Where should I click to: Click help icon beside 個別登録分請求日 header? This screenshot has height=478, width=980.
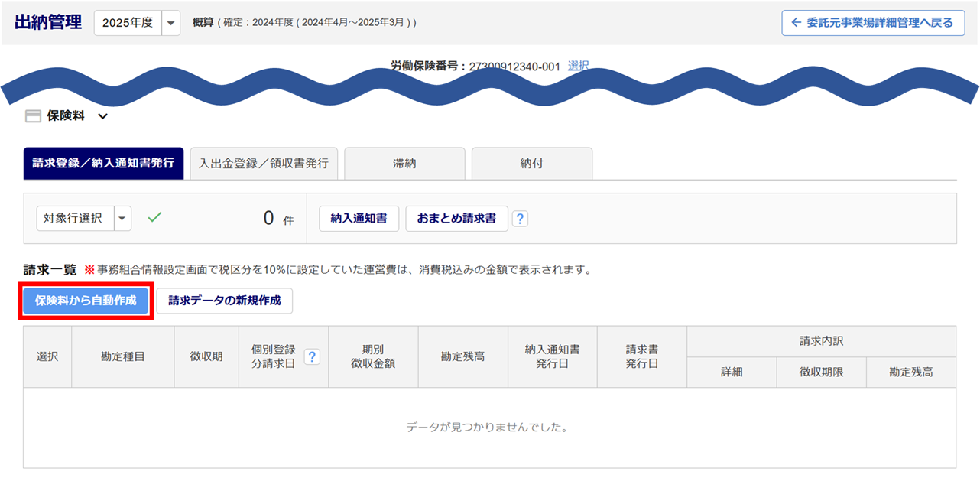click(312, 356)
